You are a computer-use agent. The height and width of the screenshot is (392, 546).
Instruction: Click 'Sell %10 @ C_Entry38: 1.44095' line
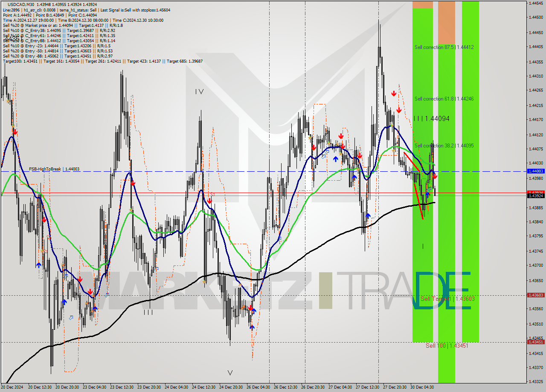pyautogui.click(x=59, y=30)
